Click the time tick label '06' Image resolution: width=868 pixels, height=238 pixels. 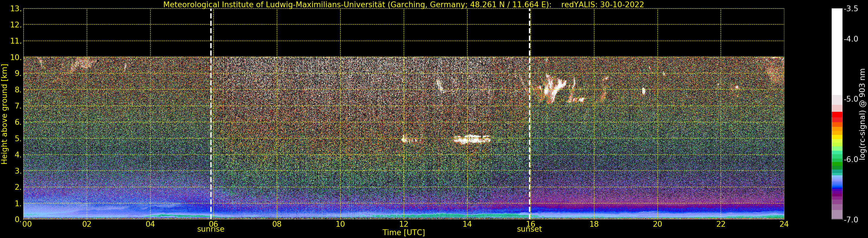(214, 224)
